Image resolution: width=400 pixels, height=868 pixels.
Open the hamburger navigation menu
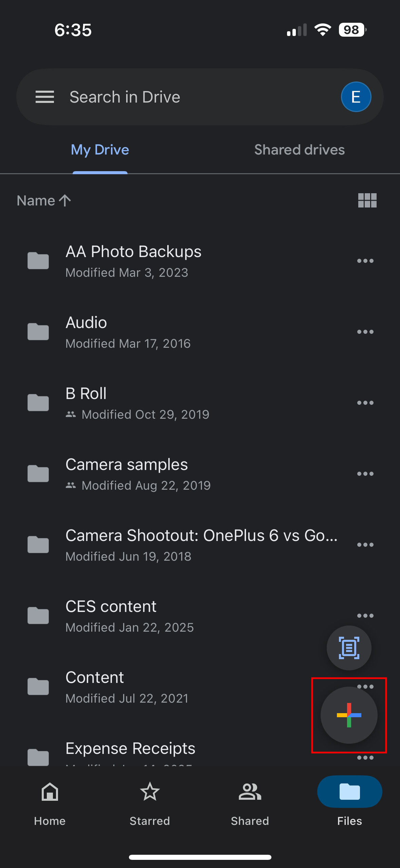45,97
